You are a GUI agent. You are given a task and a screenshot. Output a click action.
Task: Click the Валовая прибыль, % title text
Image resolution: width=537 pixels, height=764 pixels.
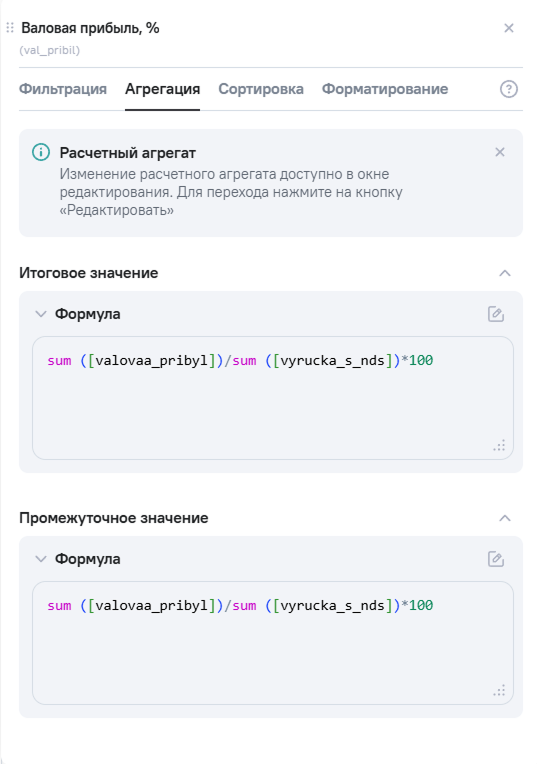(x=91, y=28)
